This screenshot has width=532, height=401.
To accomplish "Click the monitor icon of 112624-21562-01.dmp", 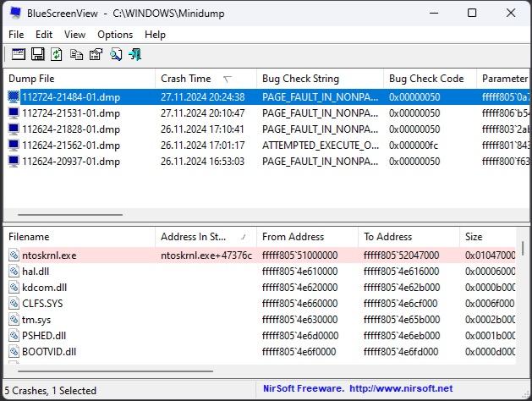I will [x=14, y=146].
